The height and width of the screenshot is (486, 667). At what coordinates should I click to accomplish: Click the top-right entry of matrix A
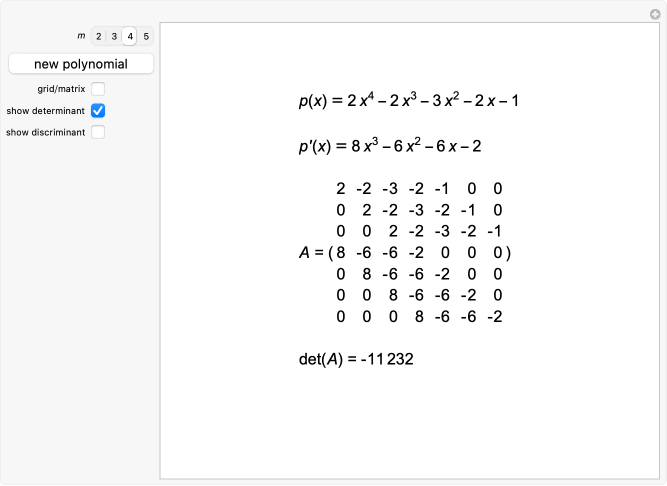pos(497,189)
